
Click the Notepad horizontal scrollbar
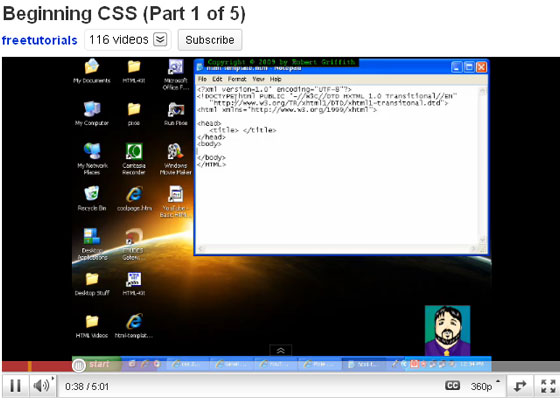338,249
